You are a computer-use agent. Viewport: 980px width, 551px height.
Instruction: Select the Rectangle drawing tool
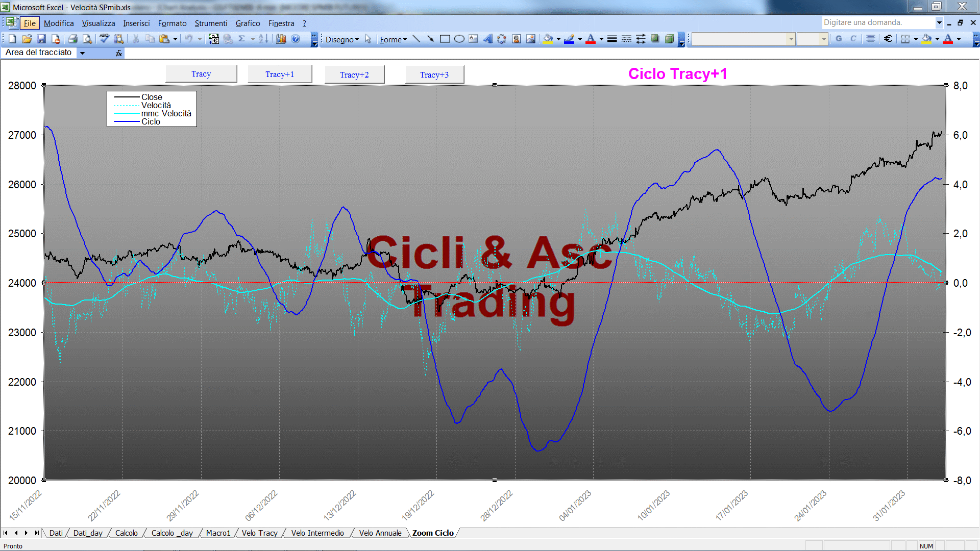click(x=445, y=39)
